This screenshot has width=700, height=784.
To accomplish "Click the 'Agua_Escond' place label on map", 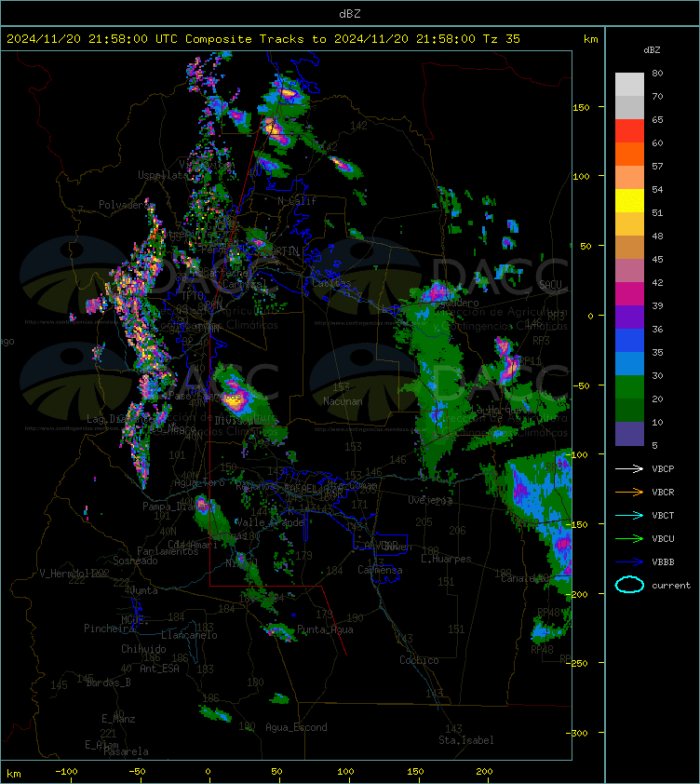I will [296, 727].
